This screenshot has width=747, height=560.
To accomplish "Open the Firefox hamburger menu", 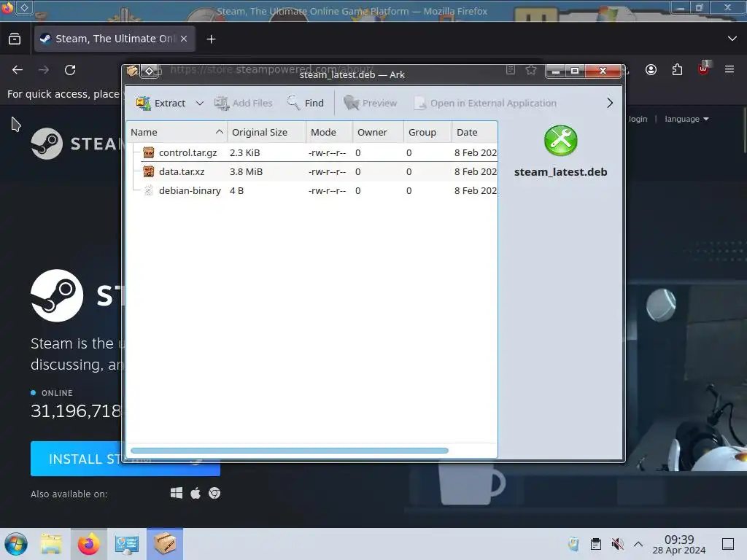I will [729, 69].
